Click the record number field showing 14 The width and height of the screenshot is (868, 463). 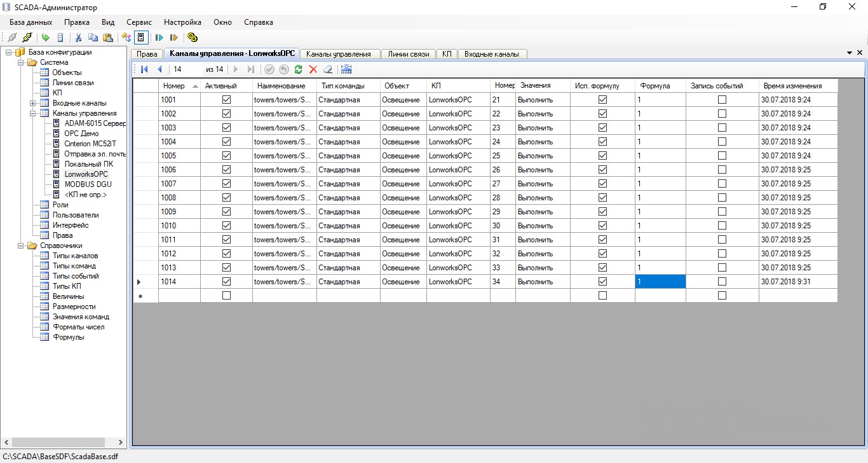pos(187,69)
